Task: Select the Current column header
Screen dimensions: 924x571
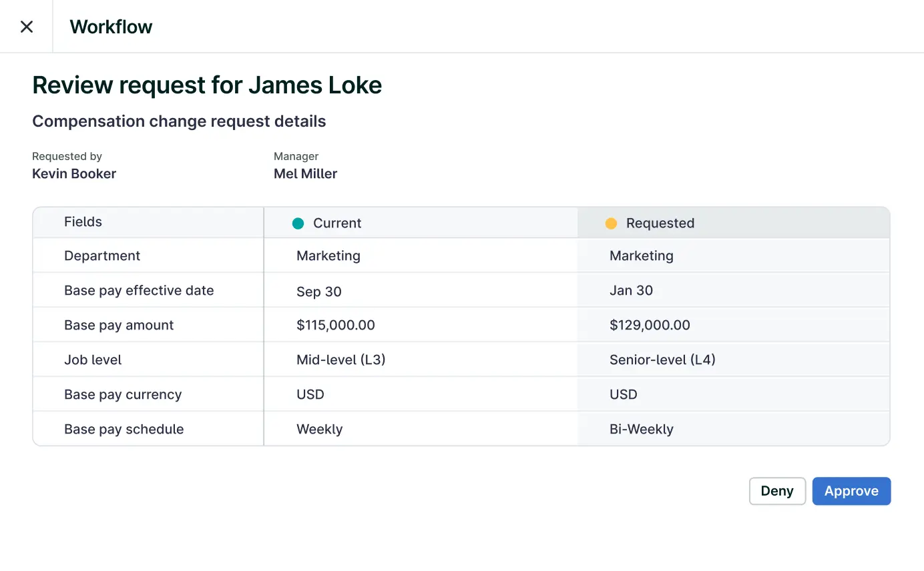Action: click(337, 223)
